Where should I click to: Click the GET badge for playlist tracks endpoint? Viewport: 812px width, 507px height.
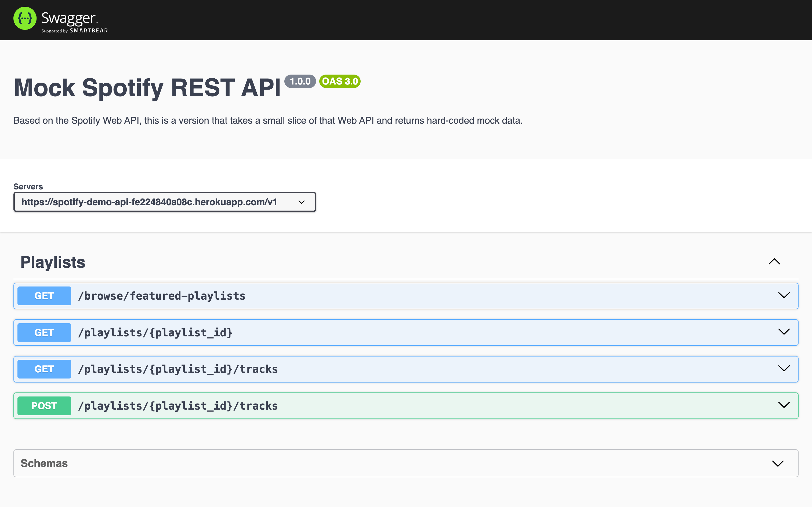(x=44, y=369)
